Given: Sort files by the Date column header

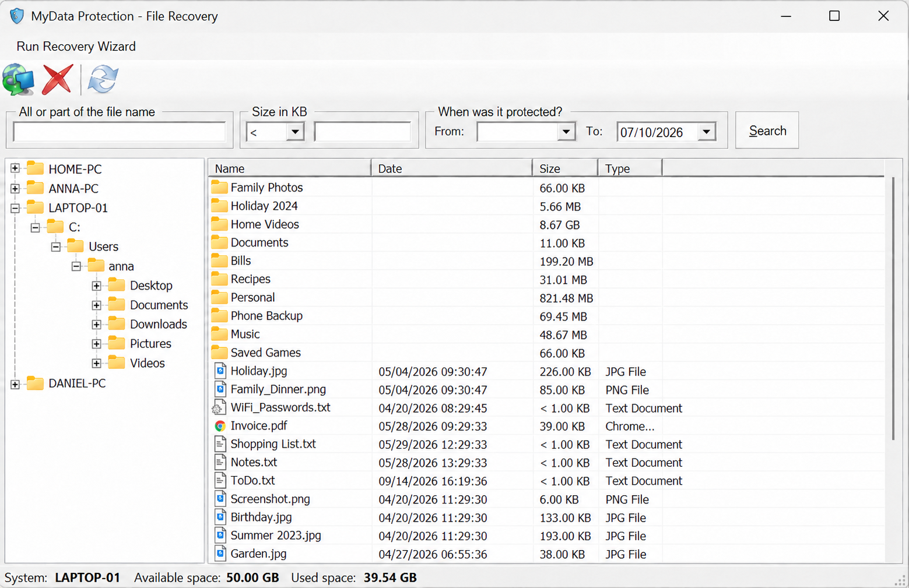Looking at the screenshot, I should pyautogui.click(x=451, y=168).
